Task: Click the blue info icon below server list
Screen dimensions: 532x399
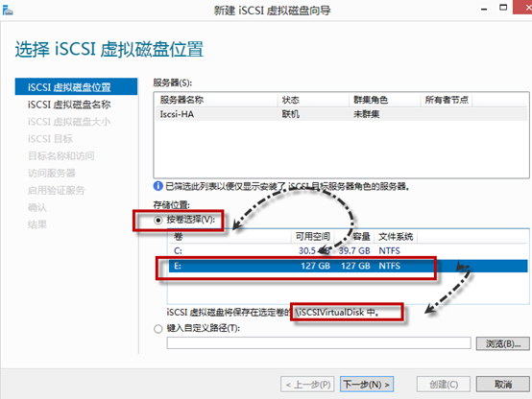Action: coord(158,186)
